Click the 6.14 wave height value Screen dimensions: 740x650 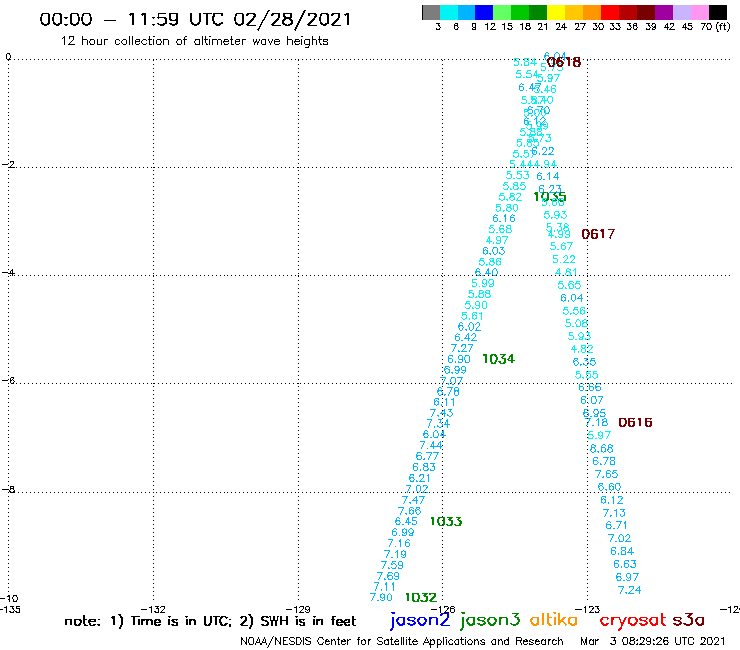548,177
